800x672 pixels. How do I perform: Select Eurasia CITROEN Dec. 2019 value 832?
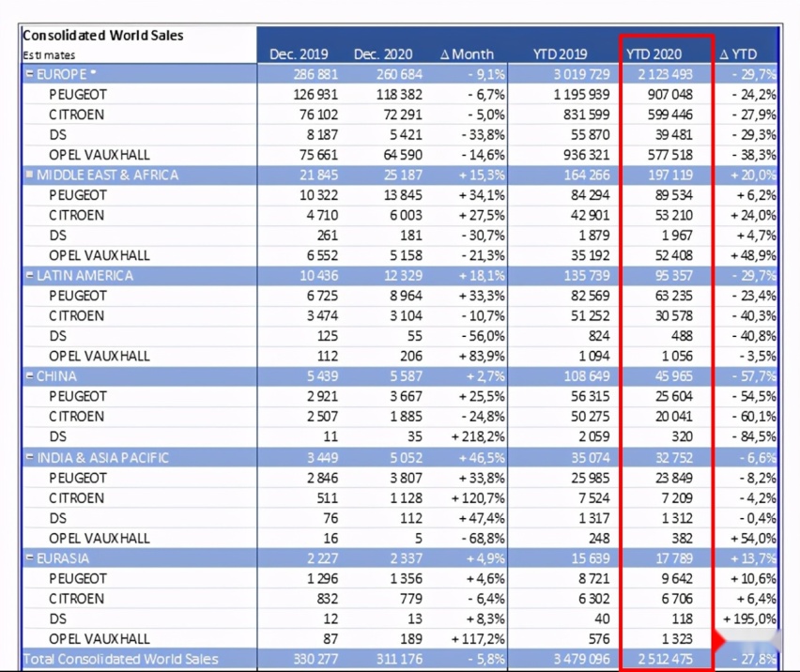[x=327, y=599]
